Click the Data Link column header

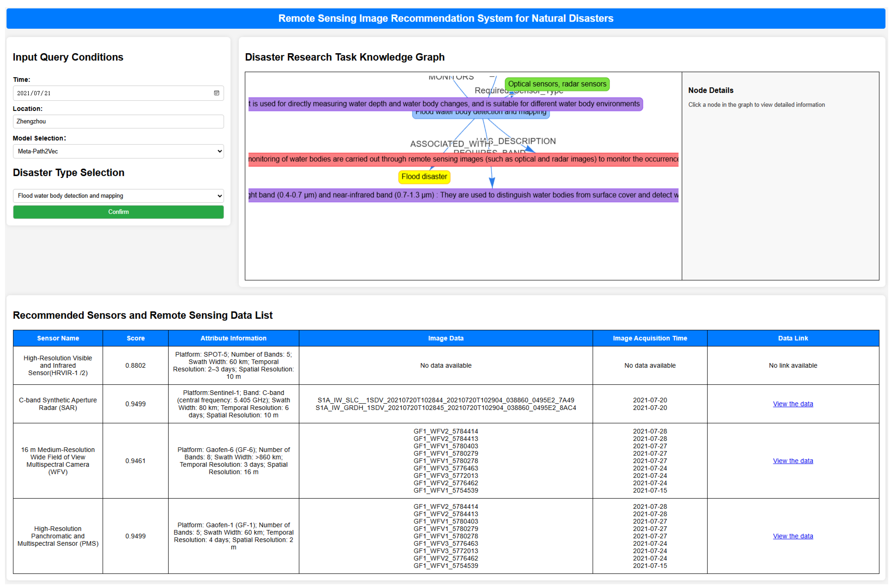(793, 338)
